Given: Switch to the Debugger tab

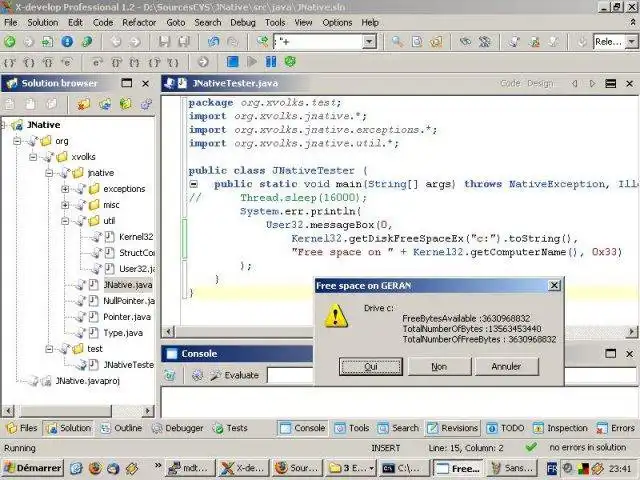Looking at the screenshot, I should pos(178,428).
